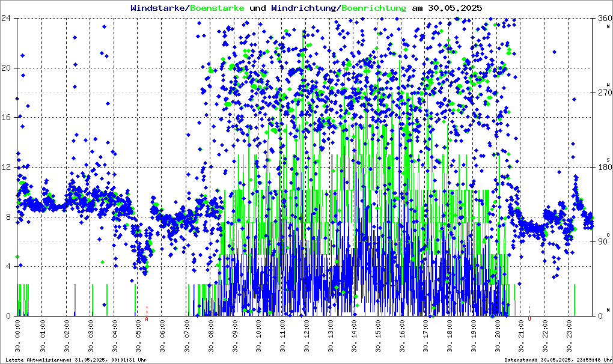Screen dimensions: 613x364
Task: Click the red sunrise marker A
Action: click(x=147, y=319)
